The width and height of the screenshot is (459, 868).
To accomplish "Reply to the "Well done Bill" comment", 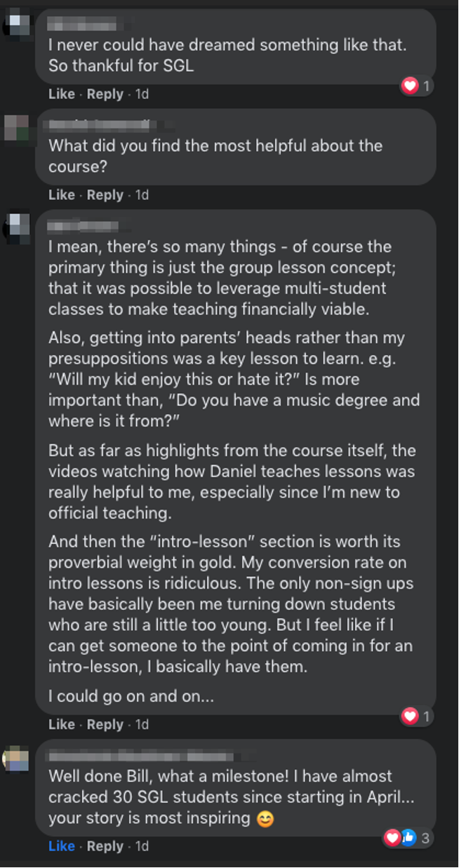I will pyautogui.click(x=105, y=846).
